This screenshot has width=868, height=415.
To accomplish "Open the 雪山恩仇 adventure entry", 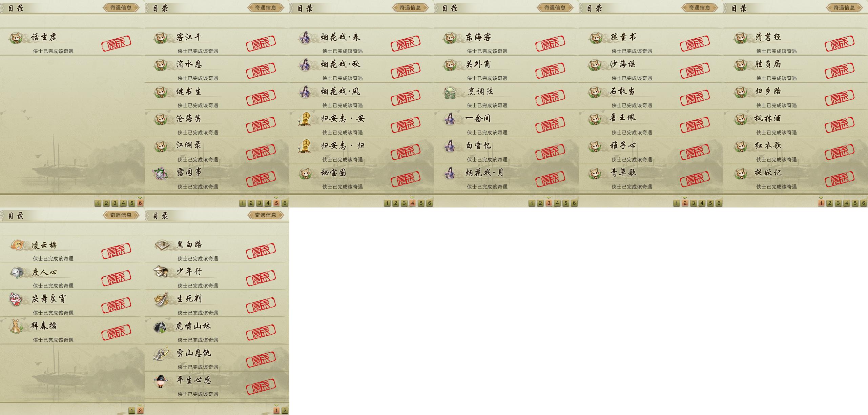I will pyautogui.click(x=217, y=358).
